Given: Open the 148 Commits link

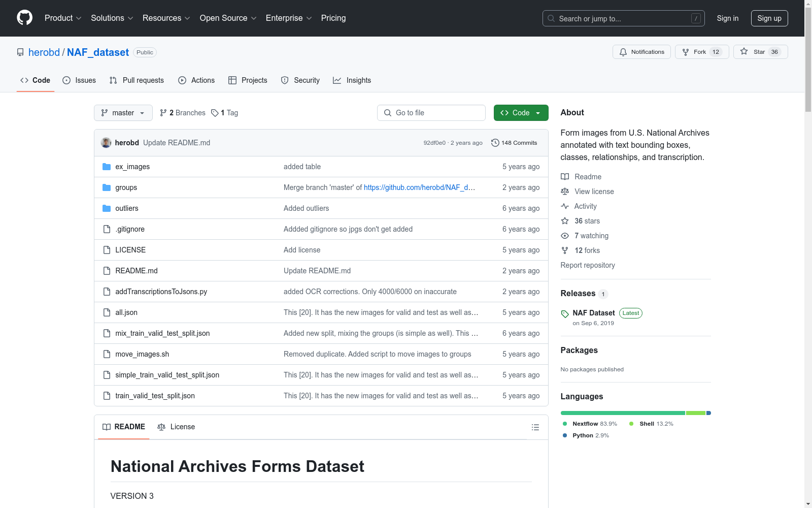Looking at the screenshot, I should 514,143.
